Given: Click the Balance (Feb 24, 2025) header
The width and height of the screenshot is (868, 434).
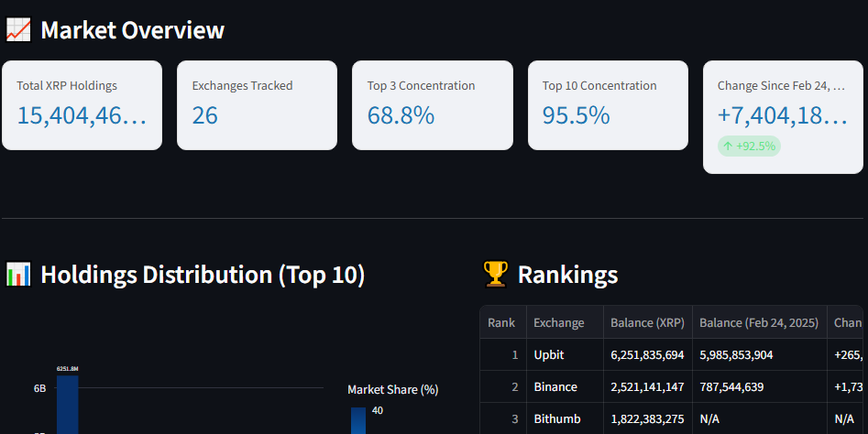Looking at the screenshot, I should tap(758, 322).
